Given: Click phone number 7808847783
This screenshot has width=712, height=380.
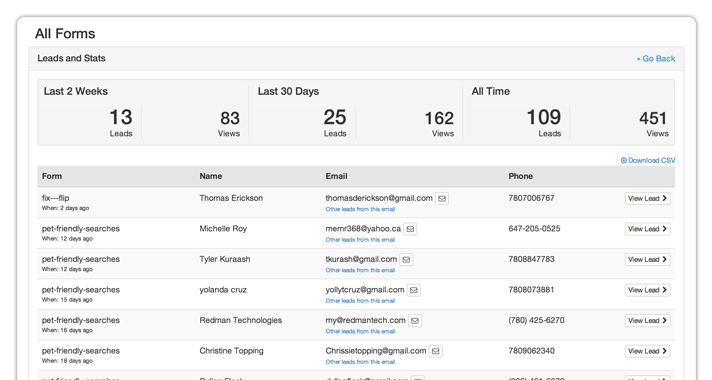Looking at the screenshot, I should click(531, 259).
